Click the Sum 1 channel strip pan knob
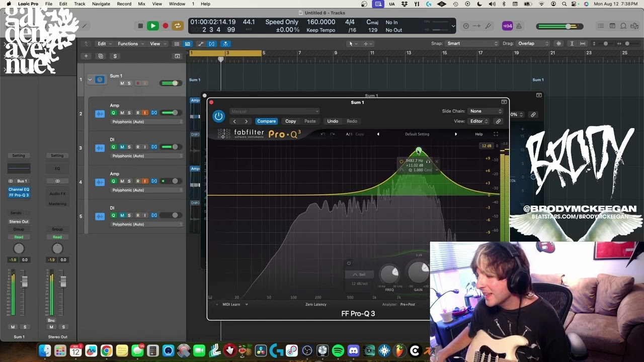Viewport: 644px width, 362px height. (19, 248)
